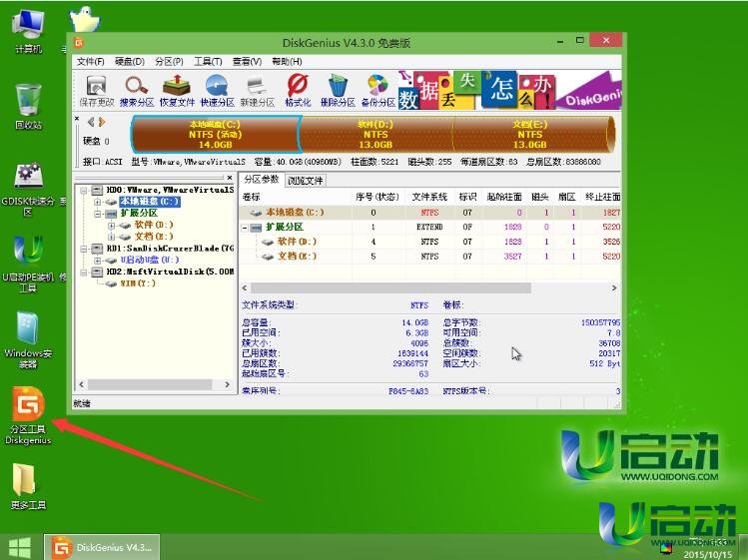Open Windows Installer (Windows安装器) desktop icon
This screenshot has height=560, width=748.
(x=28, y=339)
